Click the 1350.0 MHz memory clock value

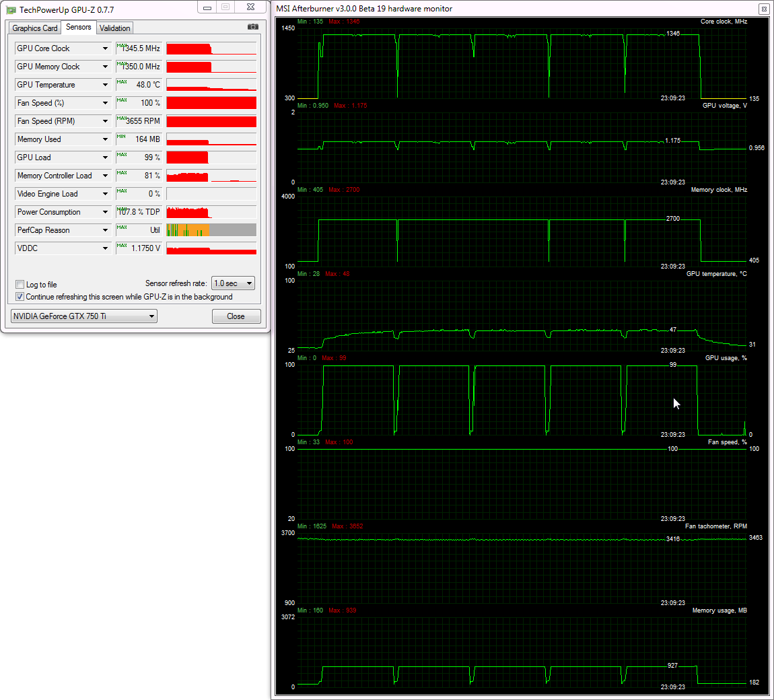(139, 67)
